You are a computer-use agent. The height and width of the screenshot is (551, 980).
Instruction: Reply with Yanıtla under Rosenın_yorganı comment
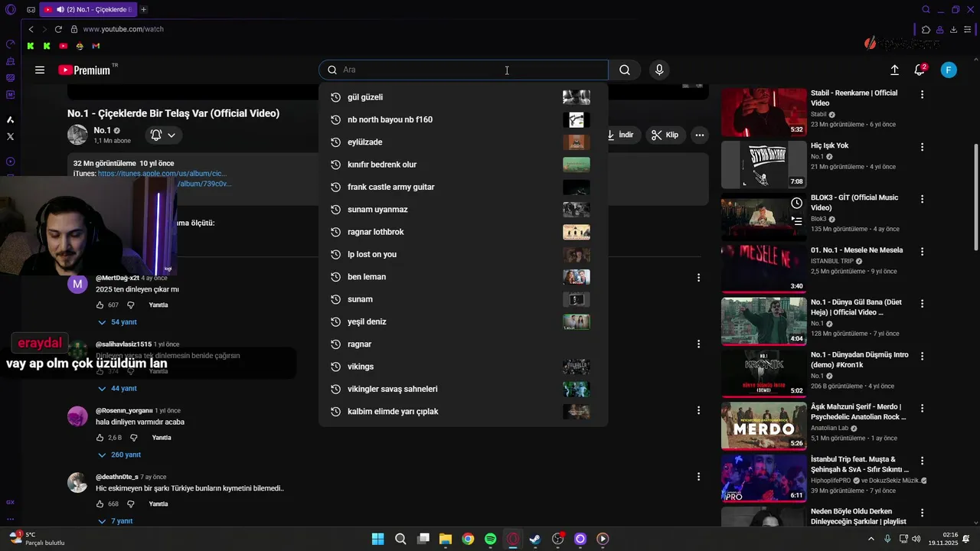click(162, 438)
